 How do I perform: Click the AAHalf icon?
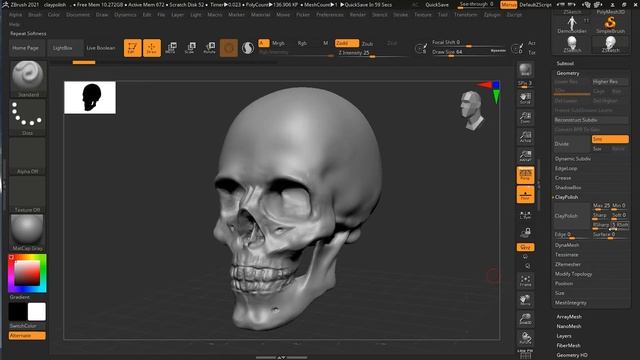pyautogui.click(x=525, y=156)
